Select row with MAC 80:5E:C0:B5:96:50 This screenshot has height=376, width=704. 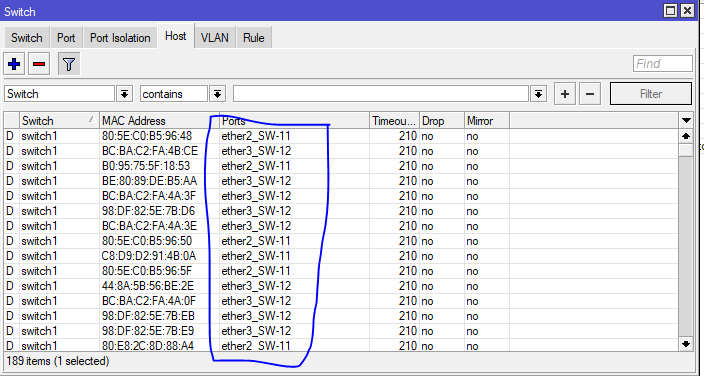341,241
